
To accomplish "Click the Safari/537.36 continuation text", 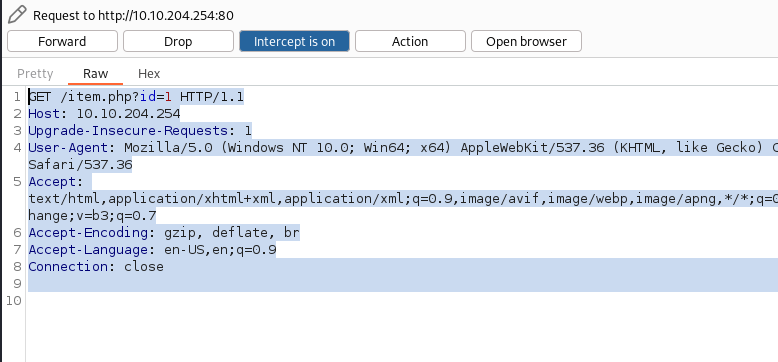I will (80, 164).
